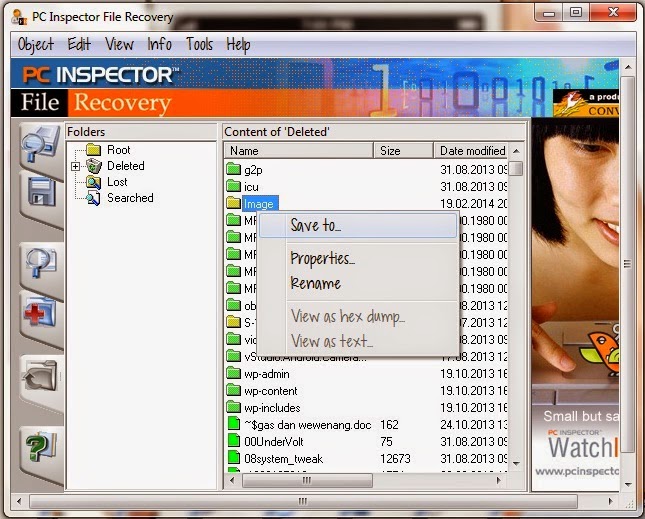Click the vStudio.Android.Camera folder icon
The width and height of the screenshot is (645, 519).
(x=234, y=356)
